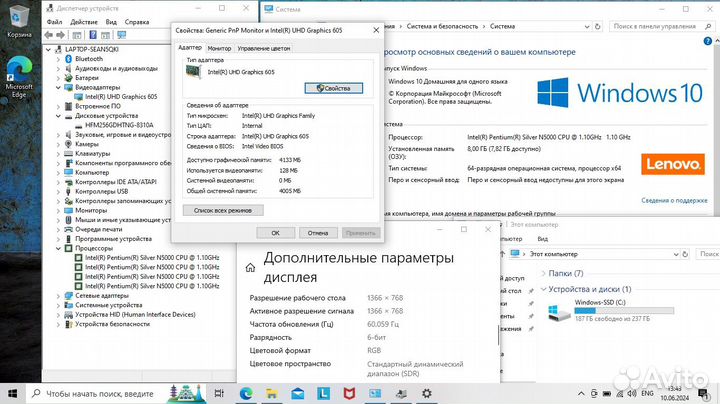Click the Отмена button
720x404 pixels.
(318, 233)
